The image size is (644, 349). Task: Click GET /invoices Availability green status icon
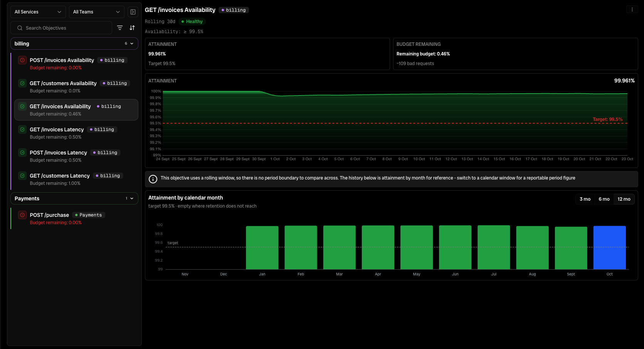(x=22, y=106)
